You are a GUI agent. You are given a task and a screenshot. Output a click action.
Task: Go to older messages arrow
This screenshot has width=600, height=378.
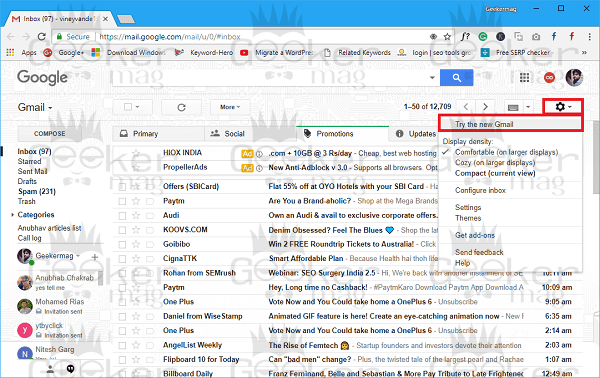pos(485,107)
